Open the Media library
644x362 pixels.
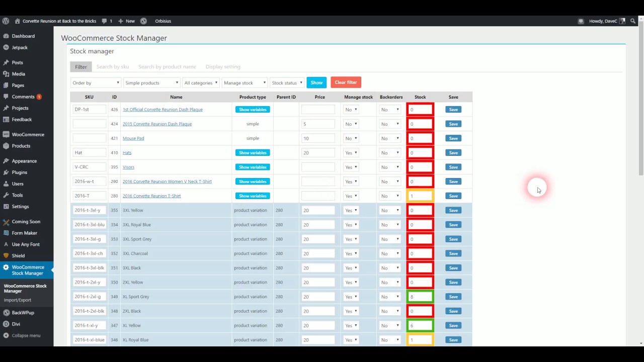(18, 74)
